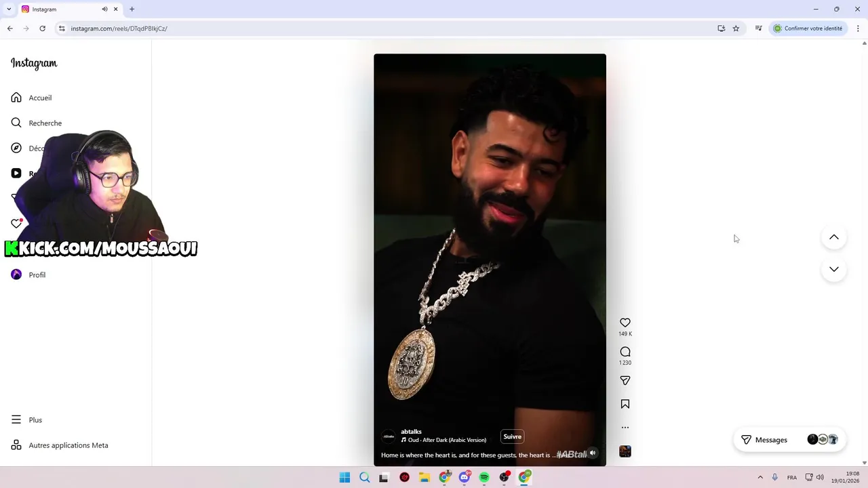Image resolution: width=868 pixels, height=488 pixels.
Task: Click the microphone tray icon
Action: point(775,477)
